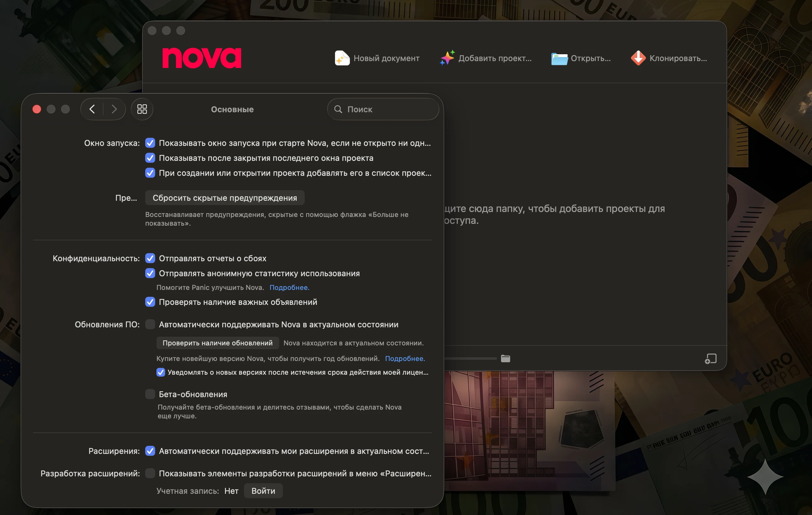Screen dimensions: 812x515
Task: Click the Нет account value
Action: click(x=231, y=491)
